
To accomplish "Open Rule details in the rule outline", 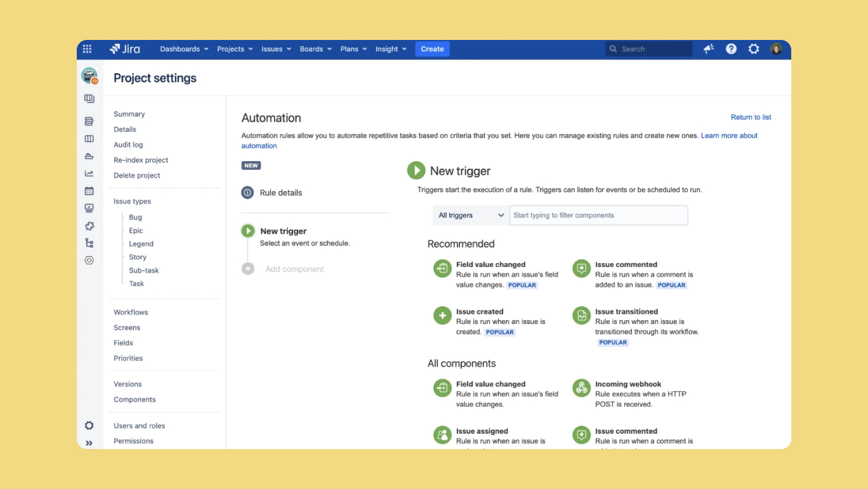I will pos(280,193).
